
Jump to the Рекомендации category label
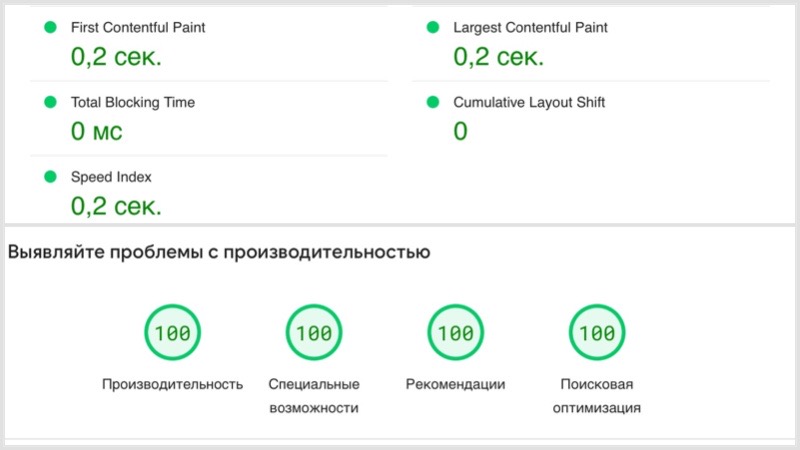(x=455, y=384)
